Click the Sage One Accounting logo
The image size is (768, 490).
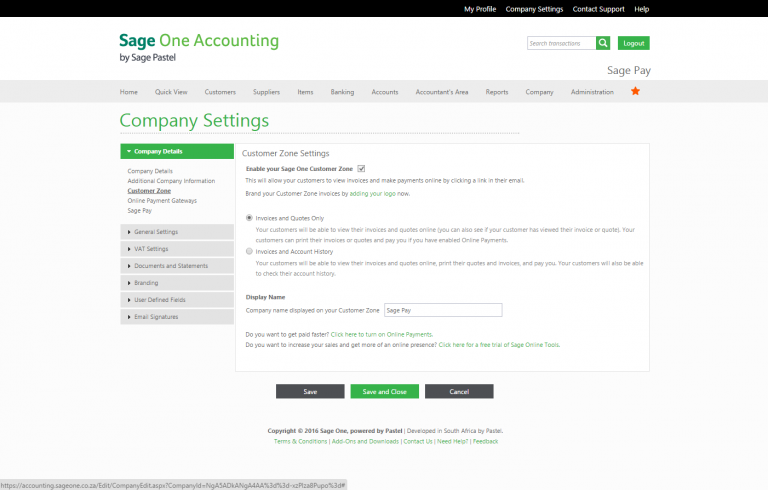click(199, 48)
